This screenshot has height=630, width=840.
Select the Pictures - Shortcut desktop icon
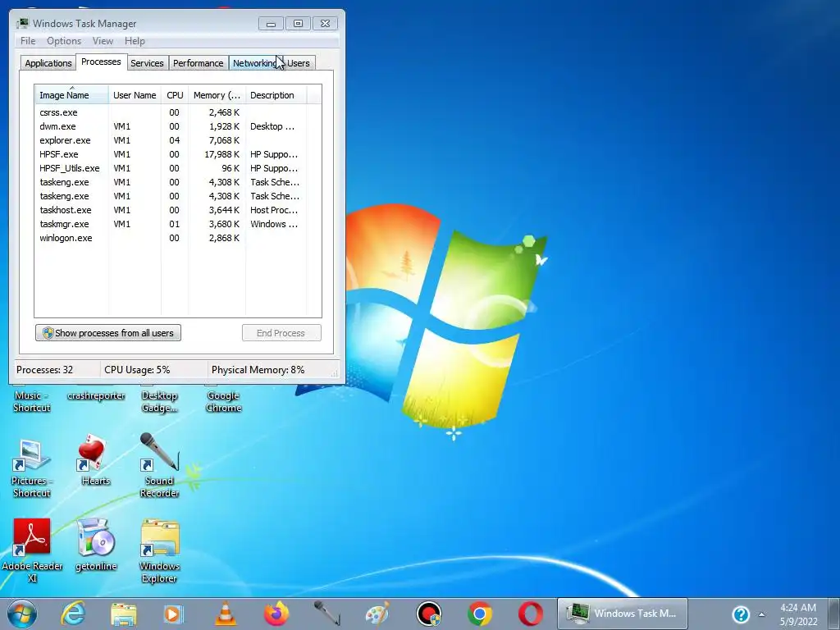click(x=32, y=468)
